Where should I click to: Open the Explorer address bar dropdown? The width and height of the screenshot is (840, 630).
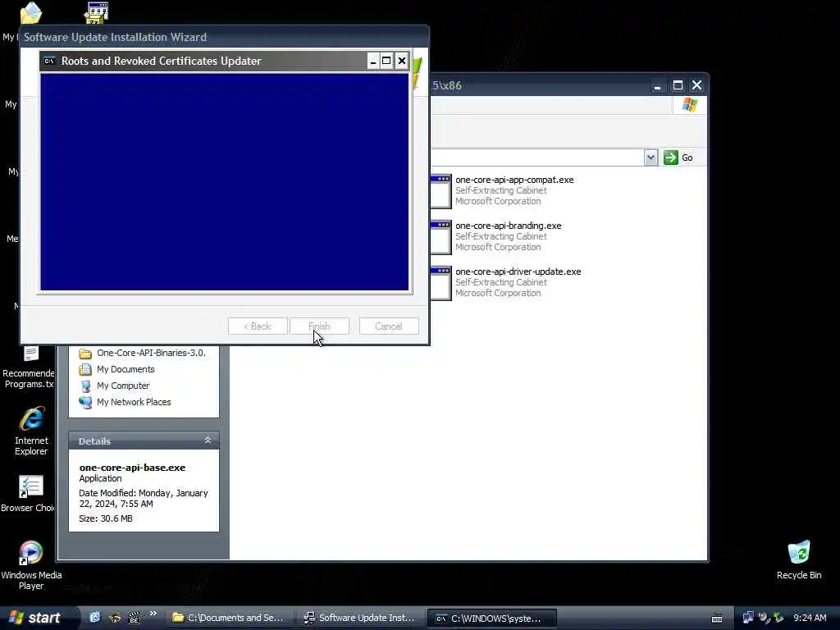point(651,157)
